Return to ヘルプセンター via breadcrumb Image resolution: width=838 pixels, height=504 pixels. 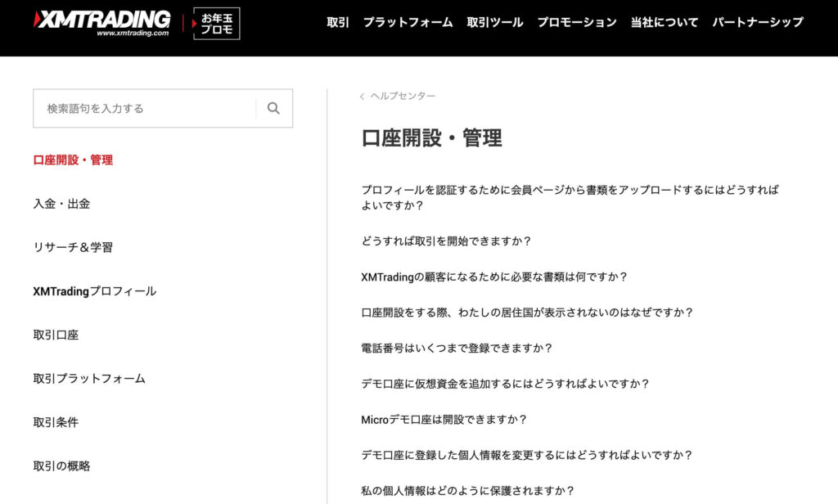tap(403, 97)
